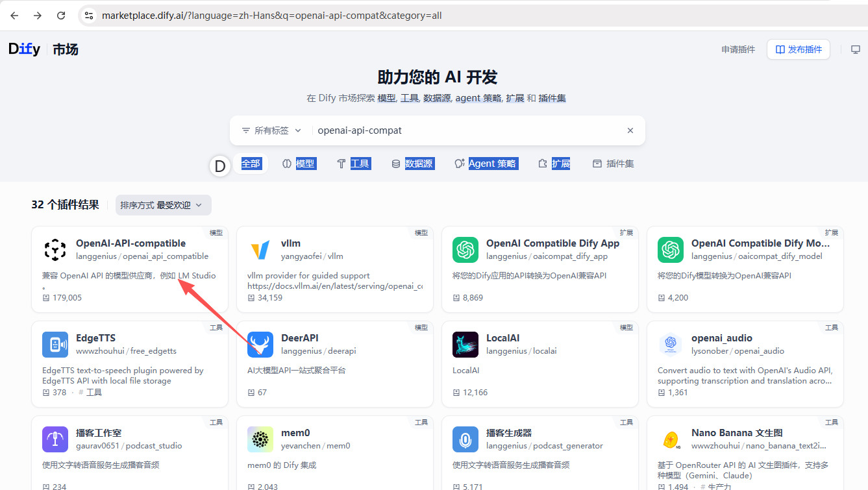Click the # 工具 tag on EdgeTTS card

point(90,393)
